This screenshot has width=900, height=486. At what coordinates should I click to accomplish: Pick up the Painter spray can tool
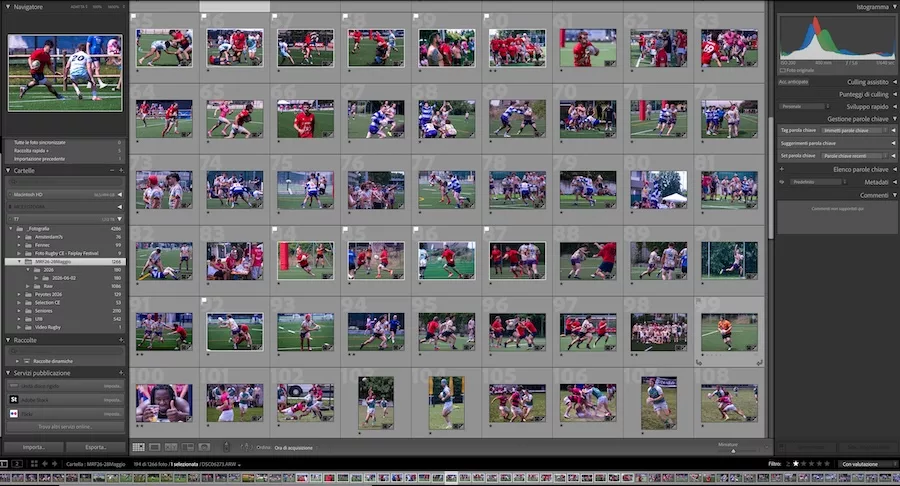tap(226, 447)
